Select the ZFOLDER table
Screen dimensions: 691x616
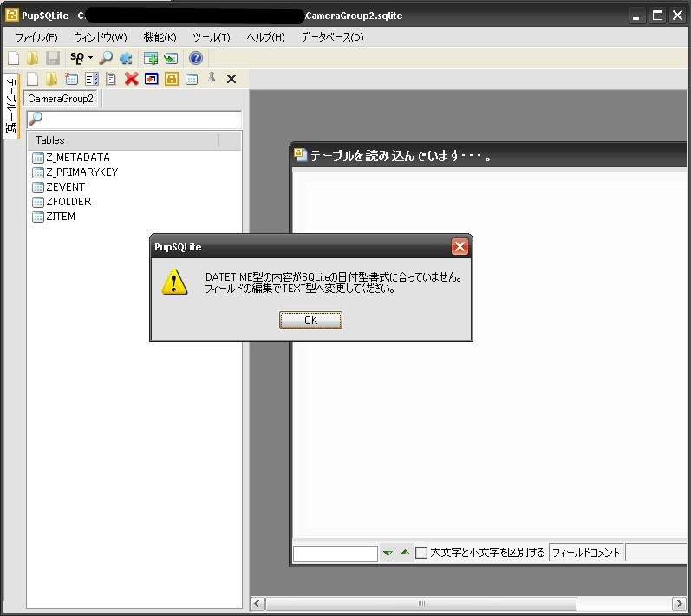click(x=68, y=202)
